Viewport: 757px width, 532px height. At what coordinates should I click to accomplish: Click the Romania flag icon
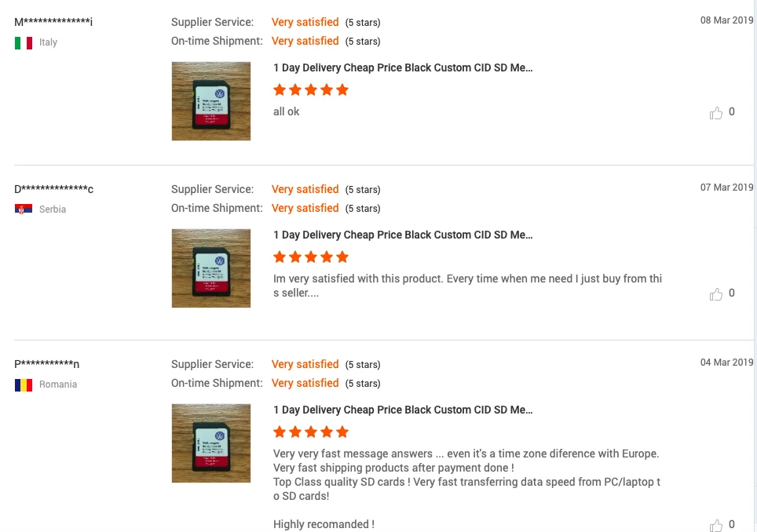pyautogui.click(x=24, y=384)
